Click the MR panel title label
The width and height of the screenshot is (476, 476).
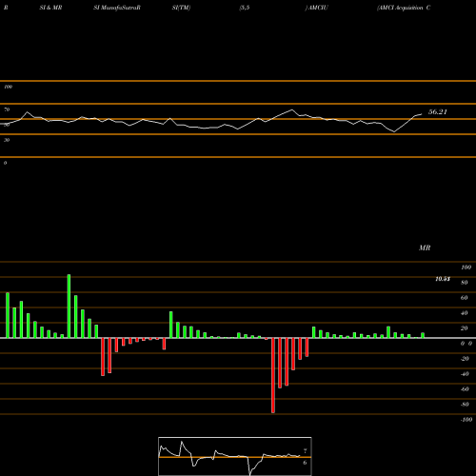[425, 248]
